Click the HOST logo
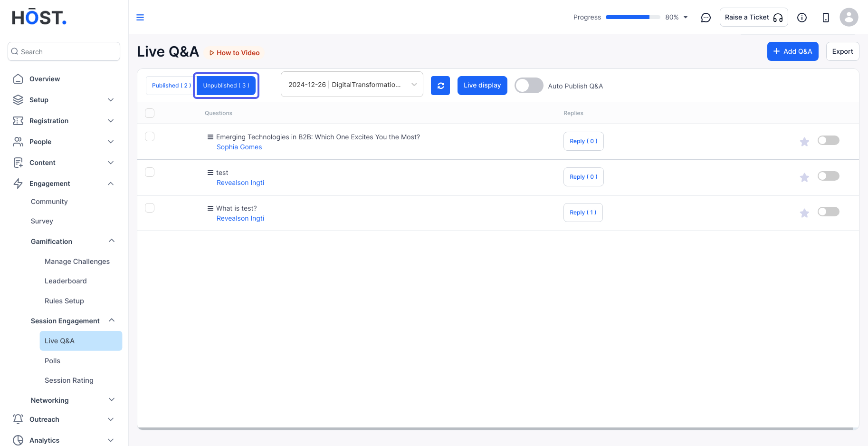Viewport: 868px width, 446px height. (39, 17)
